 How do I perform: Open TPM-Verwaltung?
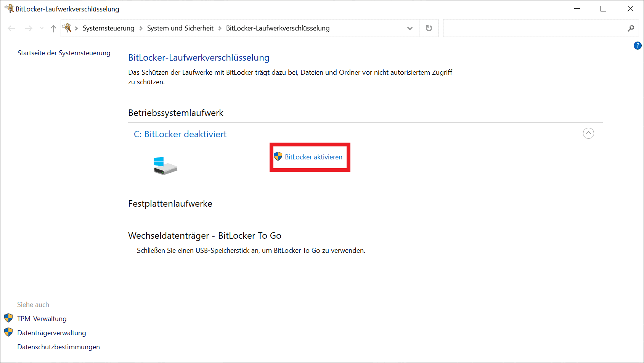pyautogui.click(x=42, y=318)
